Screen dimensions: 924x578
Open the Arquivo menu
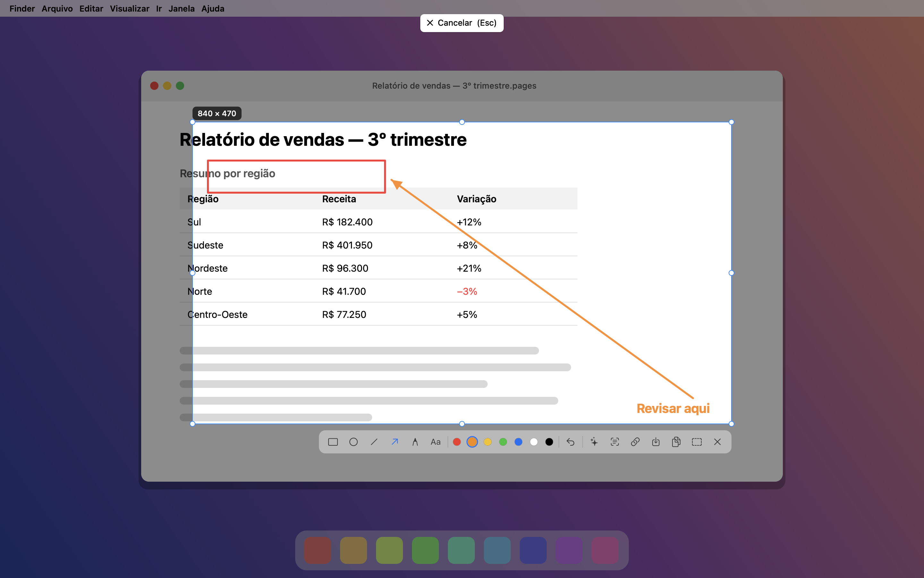pyautogui.click(x=57, y=8)
